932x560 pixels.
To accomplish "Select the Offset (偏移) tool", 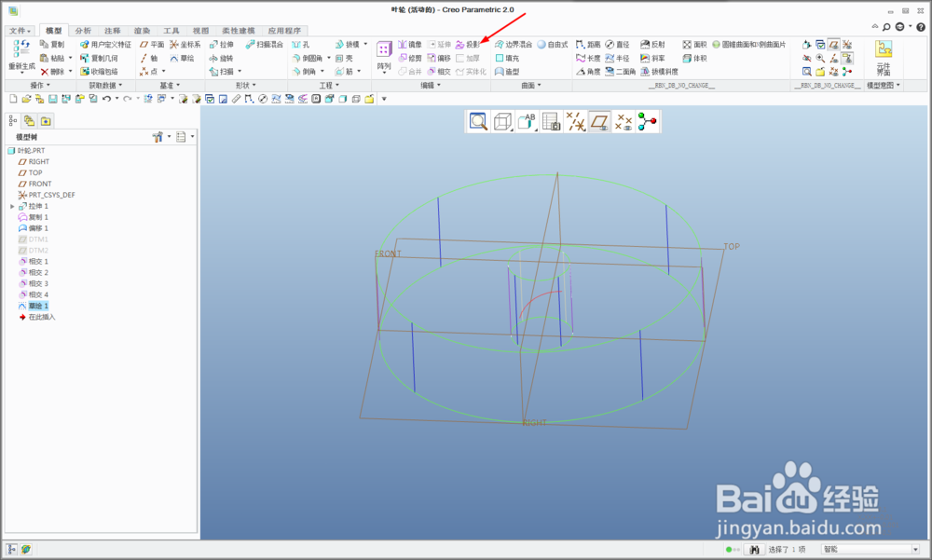I will click(439, 59).
